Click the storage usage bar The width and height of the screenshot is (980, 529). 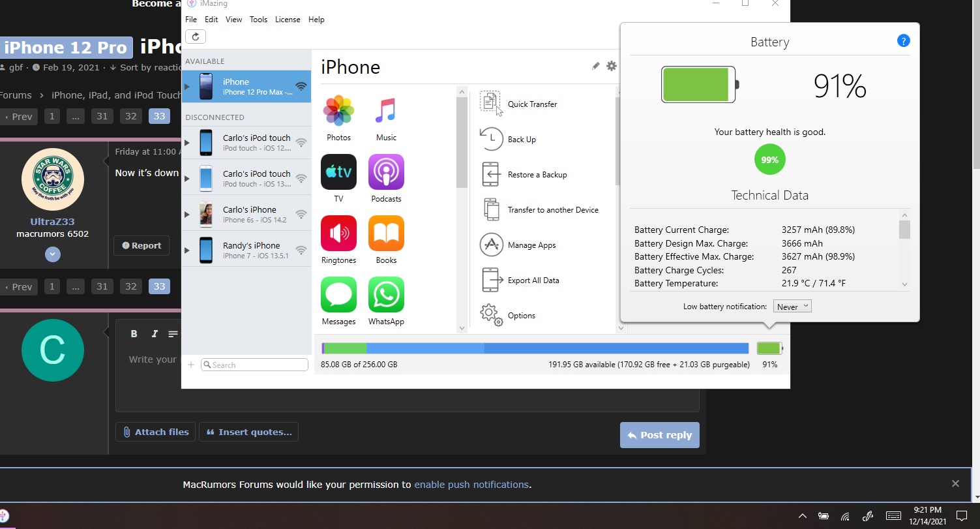(x=535, y=348)
